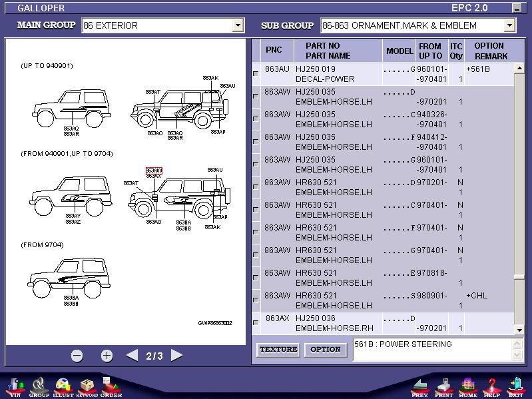Viewport: 532px width, 399px height.
Task: Click the 863AT callout in middle diagram
Action: [131, 183]
